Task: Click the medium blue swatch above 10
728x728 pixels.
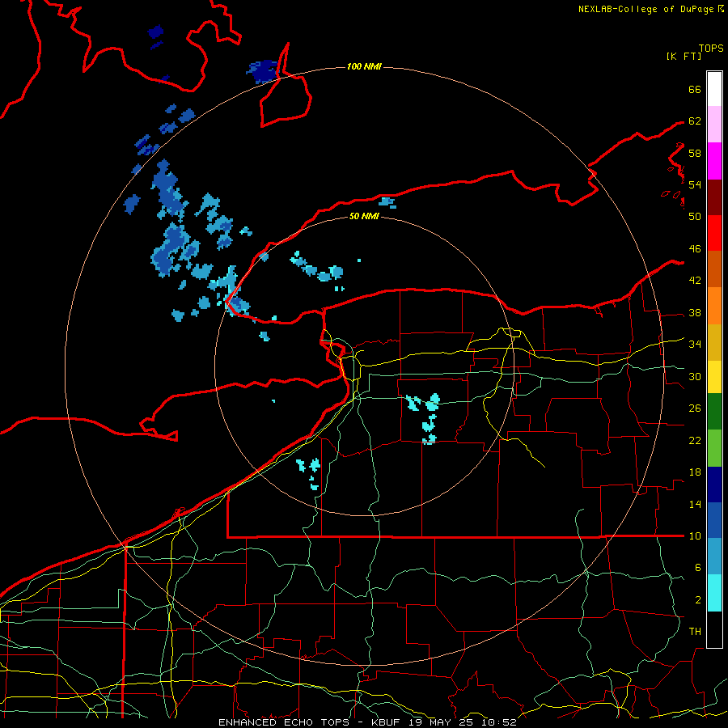Action: (714, 520)
